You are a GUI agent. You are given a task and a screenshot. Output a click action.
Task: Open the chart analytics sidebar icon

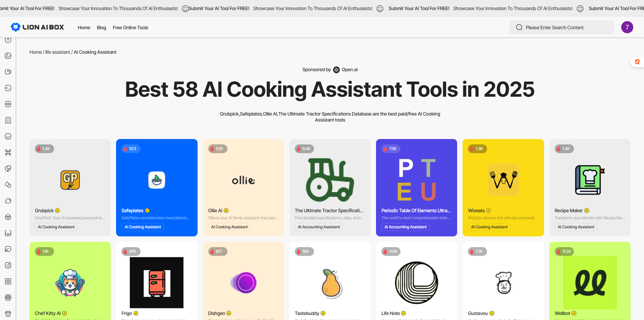(8, 265)
